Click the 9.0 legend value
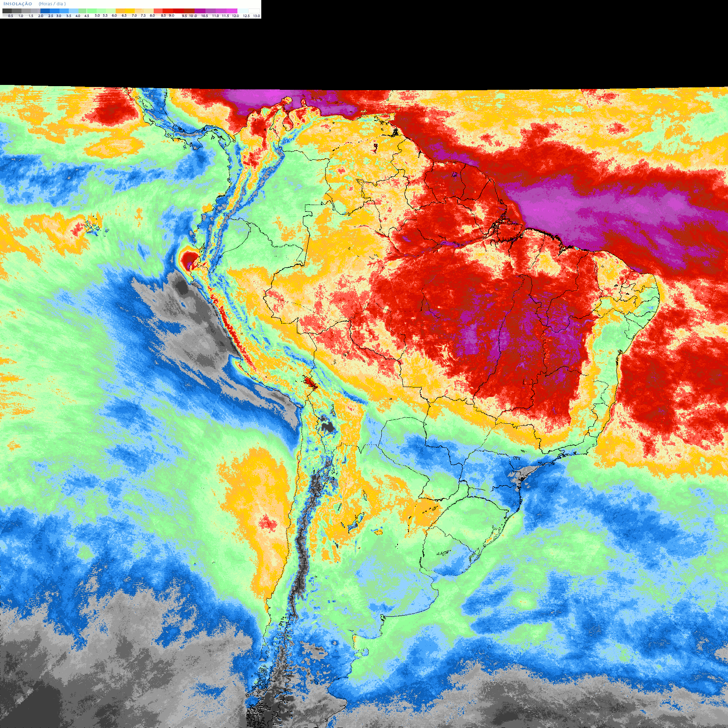Image resolution: width=728 pixels, height=728 pixels. tap(171, 15)
